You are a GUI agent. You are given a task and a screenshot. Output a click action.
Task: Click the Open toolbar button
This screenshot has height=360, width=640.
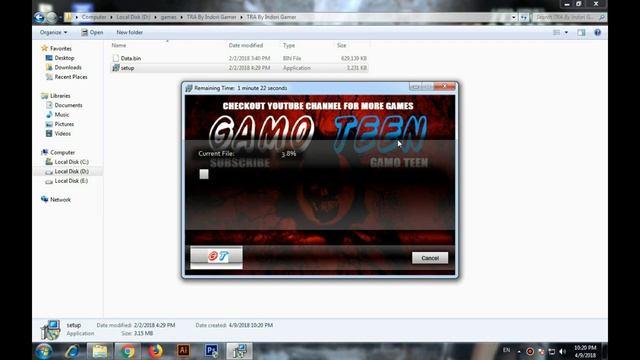coord(92,32)
